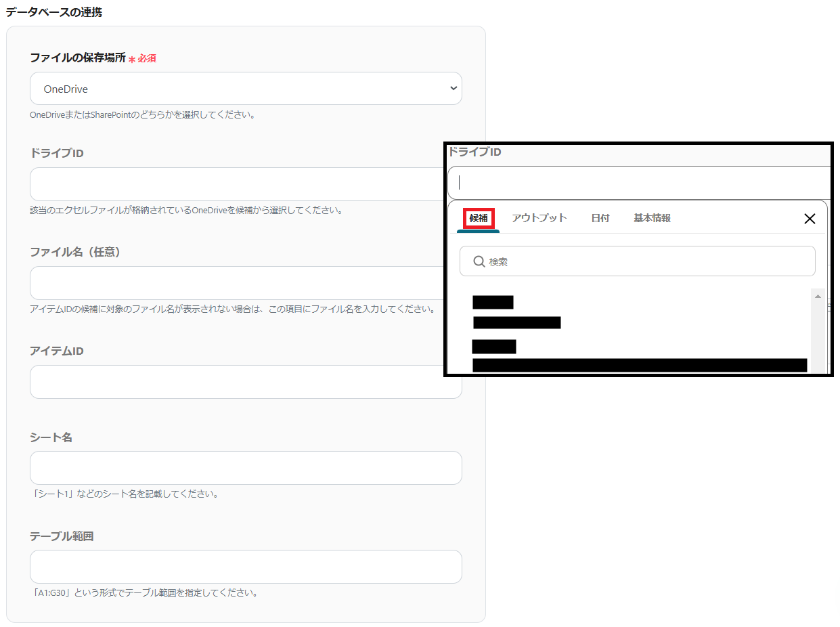This screenshot has width=840, height=627.
Task: Click the ドライブID field in the main form
Action: [237, 184]
